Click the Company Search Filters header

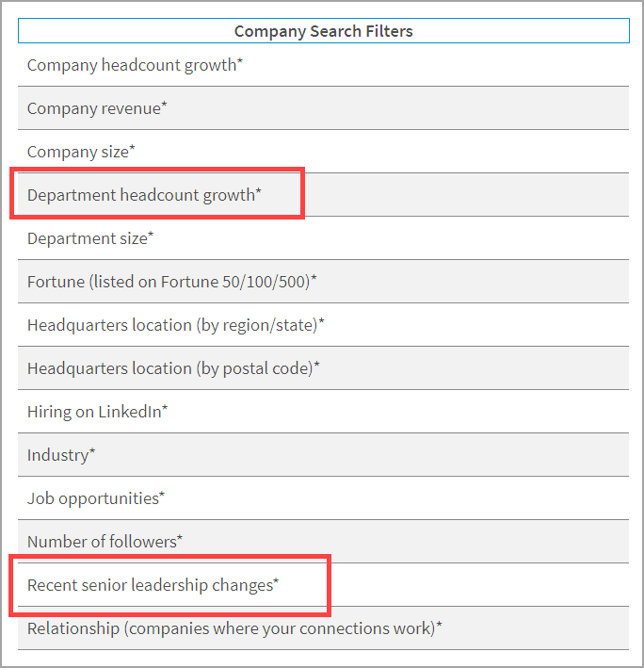pos(323,31)
